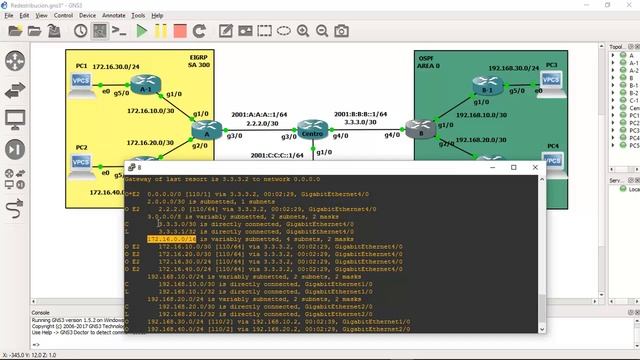Take a screenshot with camera icon
This screenshot has width=640, height=360.
coord(341,31)
